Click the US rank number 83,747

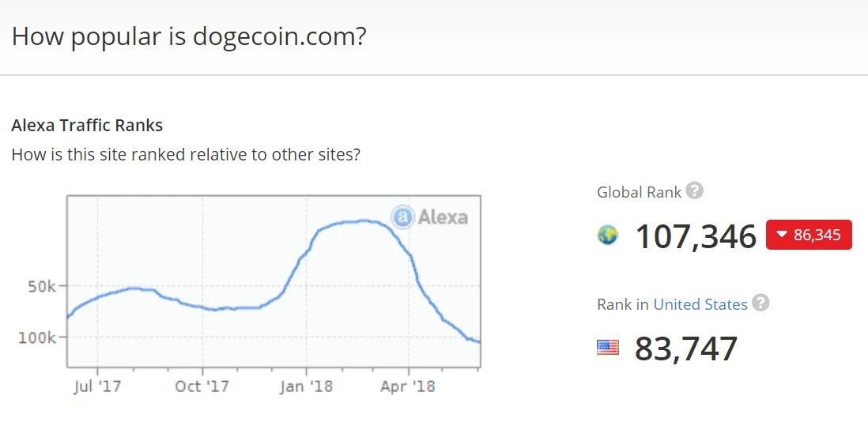click(x=686, y=349)
